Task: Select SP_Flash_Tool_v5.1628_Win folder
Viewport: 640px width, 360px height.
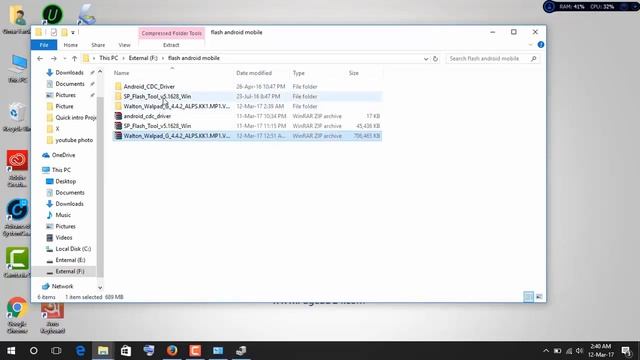Action: (x=247, y=96)
